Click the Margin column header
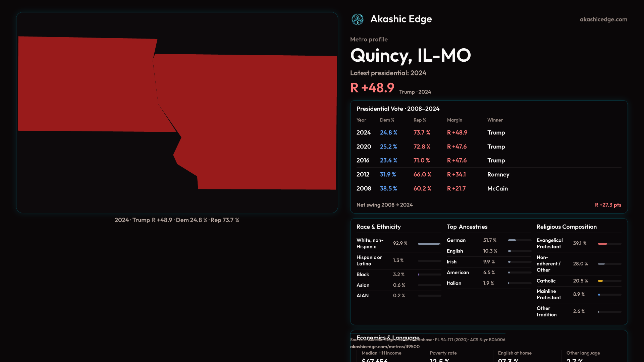The height and width of the screenshot is (362, 644). 454,120
